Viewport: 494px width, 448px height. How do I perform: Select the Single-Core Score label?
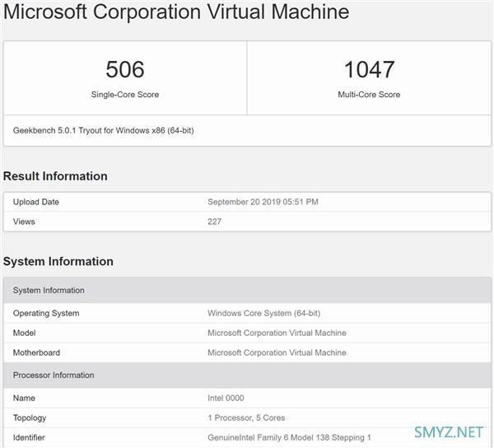125,95
